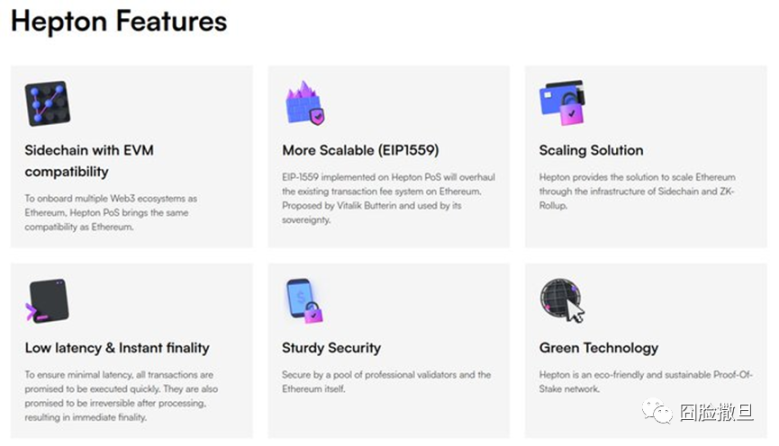Click the credit card padlock icon

tap(562, 103)
